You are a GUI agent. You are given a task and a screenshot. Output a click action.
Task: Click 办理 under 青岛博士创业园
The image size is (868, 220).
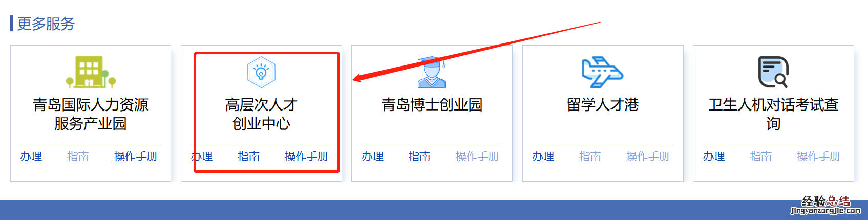[372, 157]
